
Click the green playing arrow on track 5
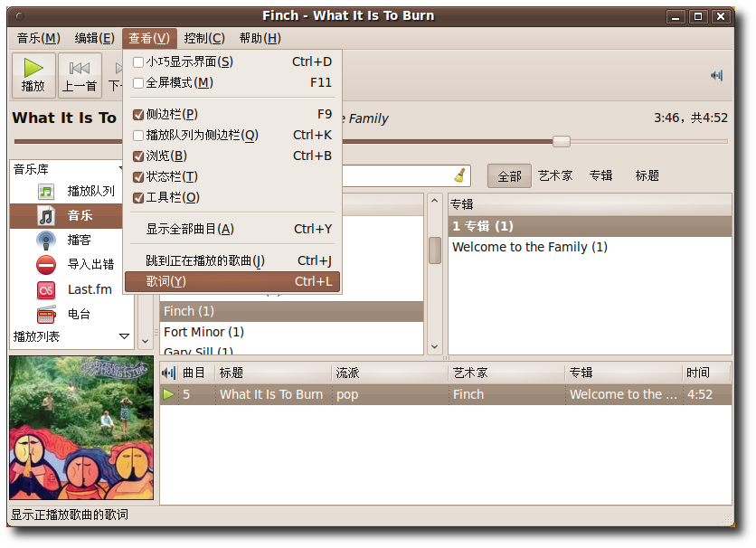tap(169, 394)
